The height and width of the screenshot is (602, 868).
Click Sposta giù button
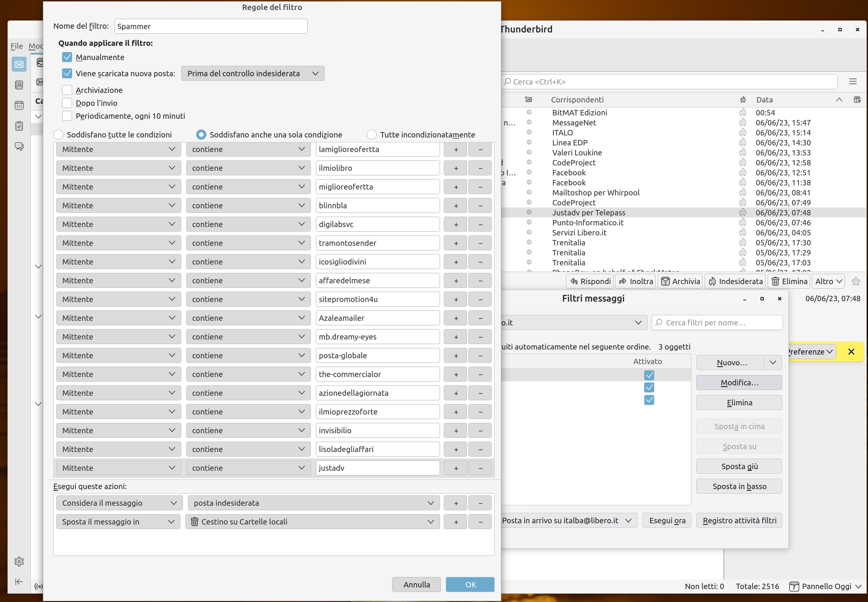pyautogui.click(x=739, y=466)
